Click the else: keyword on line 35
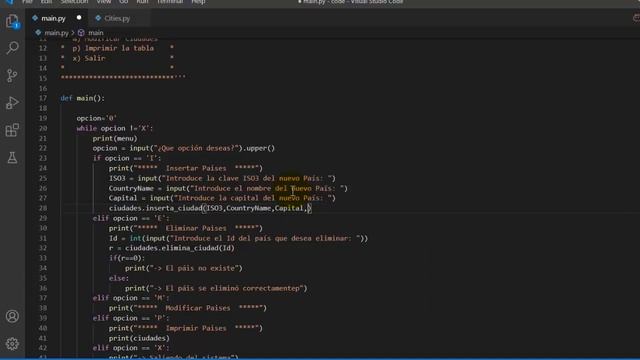Viewport: 640px width, 360px height. tap(119, 278)
